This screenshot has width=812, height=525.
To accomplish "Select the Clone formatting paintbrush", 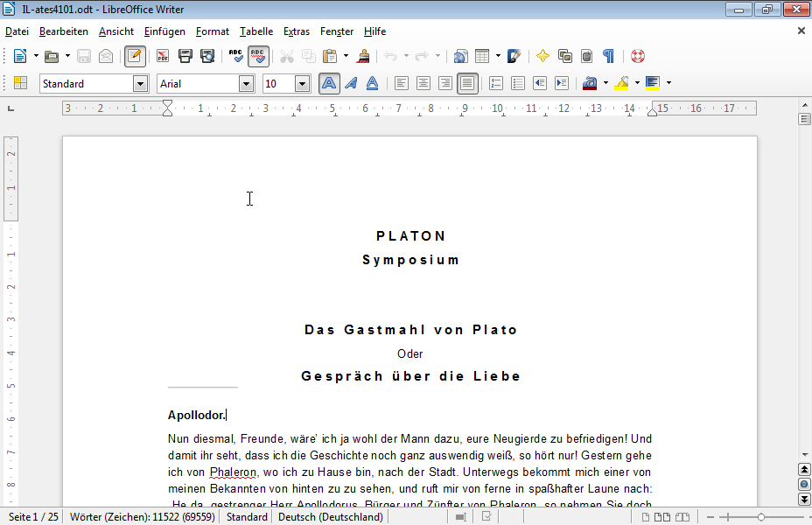I will point(363,56).
